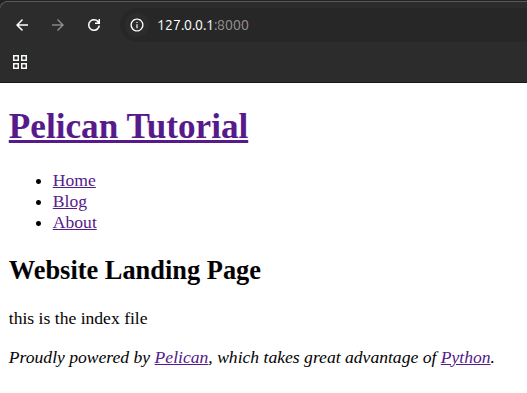Go back using the browser back arrow
The height and width of the screenshot is (393, 527).
(x=22, y=25)
